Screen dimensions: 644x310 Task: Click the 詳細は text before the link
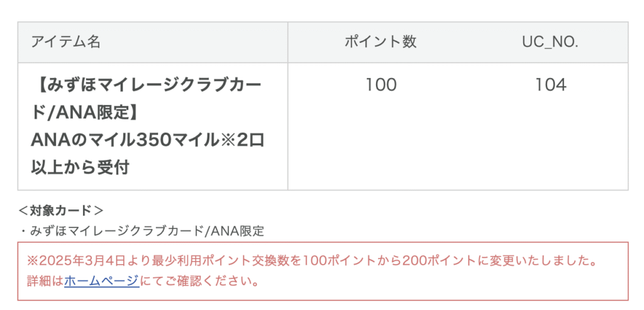pos(45,281)
